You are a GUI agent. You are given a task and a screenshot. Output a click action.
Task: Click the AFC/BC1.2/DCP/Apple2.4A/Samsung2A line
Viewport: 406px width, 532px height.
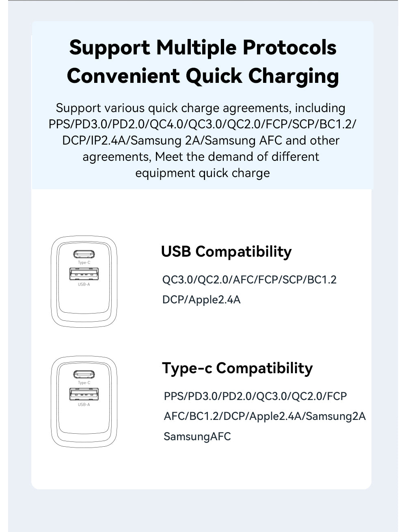click(265, 416)
